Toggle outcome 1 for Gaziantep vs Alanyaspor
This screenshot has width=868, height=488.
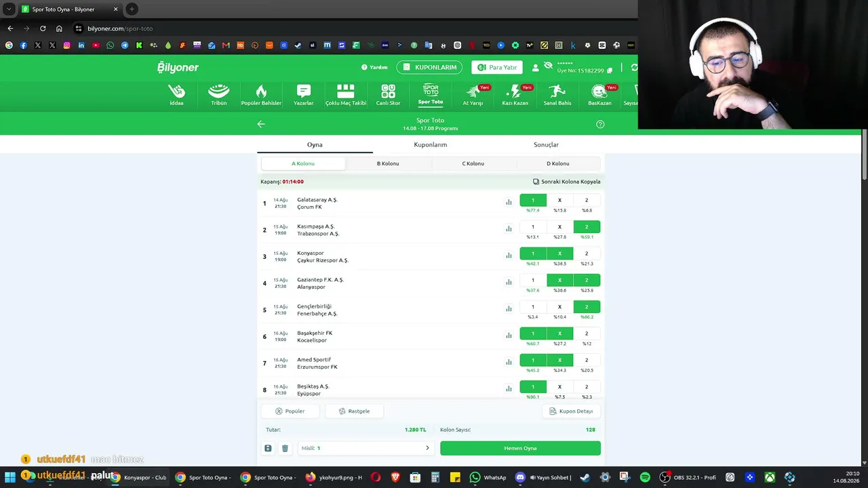pos(533,280)
